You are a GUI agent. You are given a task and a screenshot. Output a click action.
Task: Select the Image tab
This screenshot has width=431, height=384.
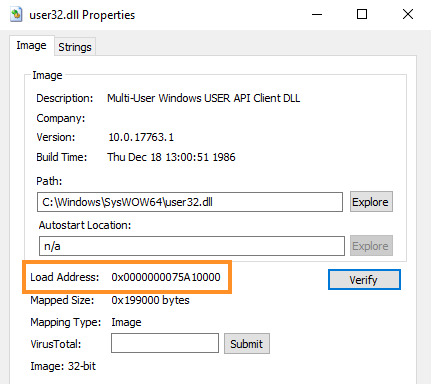32,45
